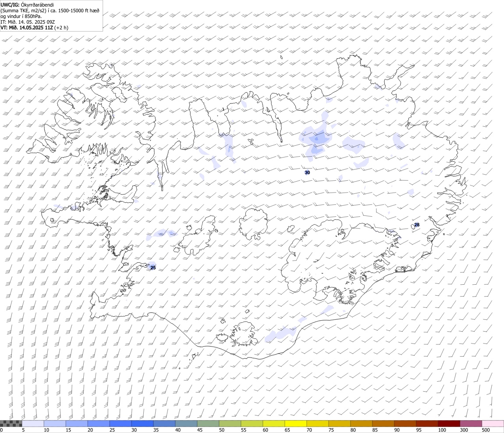The height and width of the screenshot is (433, 504).
Task: Click the 85–90 burnt orange legend swatch
Action: (383, 424)
